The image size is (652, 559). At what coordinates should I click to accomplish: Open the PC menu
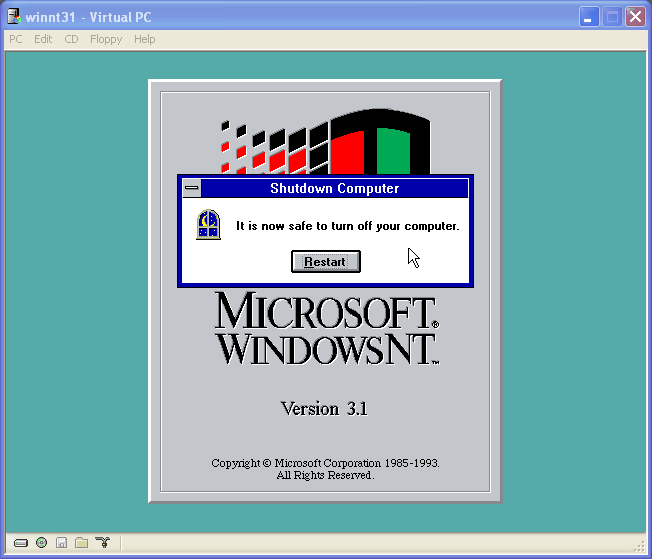click(x=16, y=39)
